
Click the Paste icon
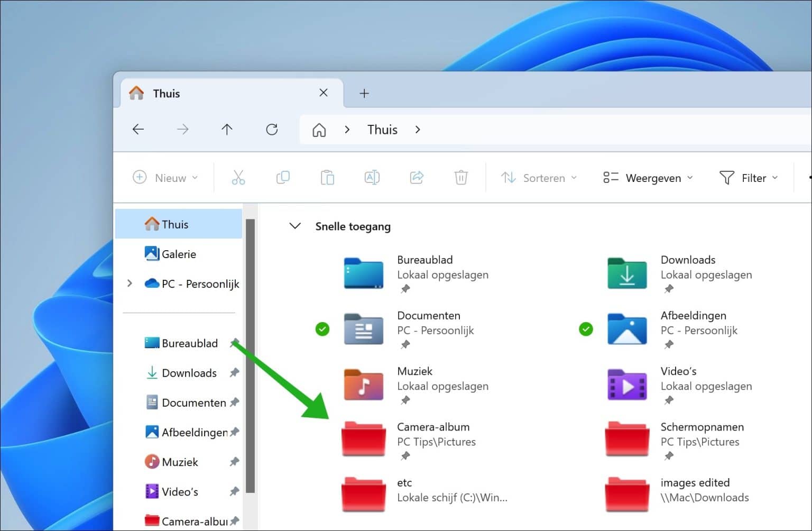[328, 178]
